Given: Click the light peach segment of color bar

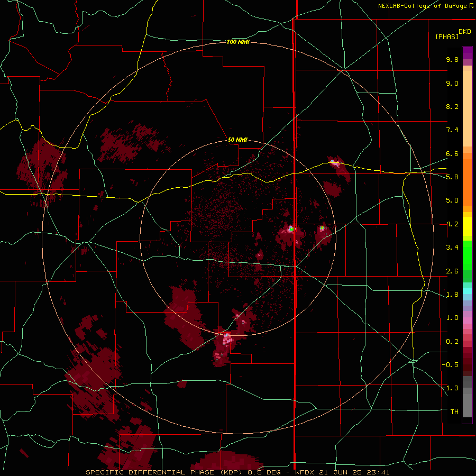Looking at the screenshot, I should pyautogui.click(x=467, y=108).
